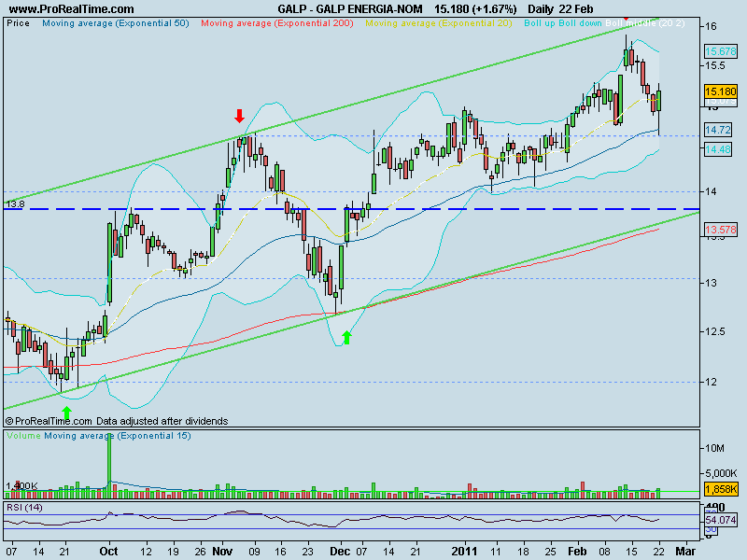
Task: Click the 15.5 price axis label
Action: 715,65
